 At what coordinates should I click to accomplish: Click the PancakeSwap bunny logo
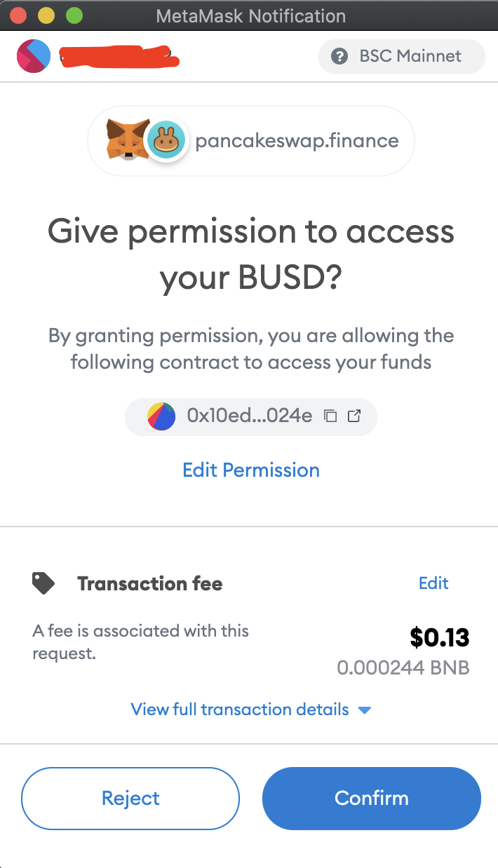pos(166,141)
